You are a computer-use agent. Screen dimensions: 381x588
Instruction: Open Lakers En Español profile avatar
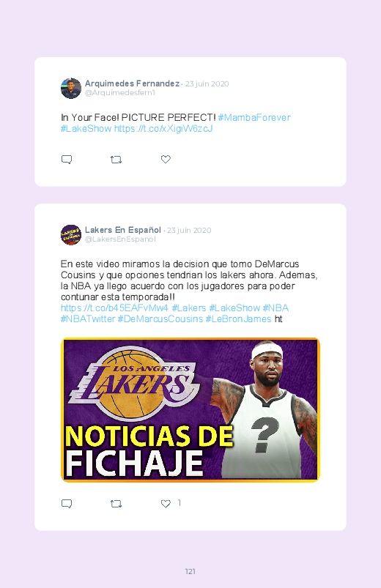(x=71, y=235)
